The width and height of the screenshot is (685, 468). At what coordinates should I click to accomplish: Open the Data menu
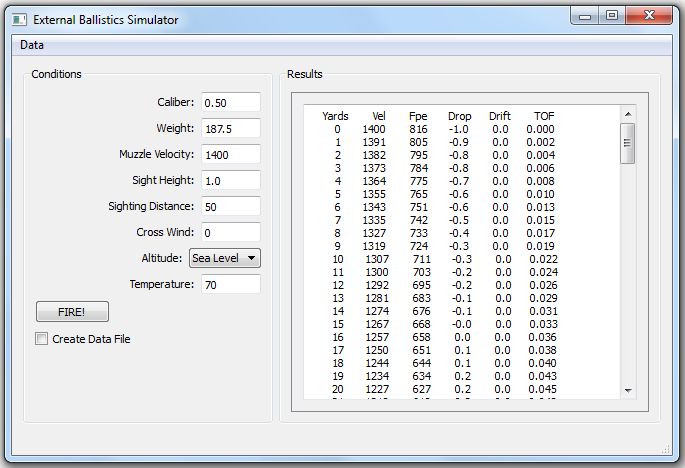coord(32,45)
